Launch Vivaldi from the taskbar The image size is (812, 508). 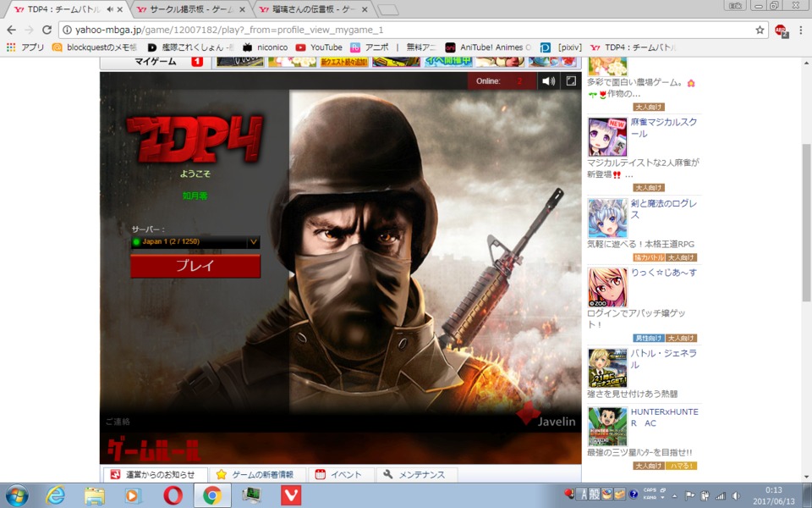point(290,496)
